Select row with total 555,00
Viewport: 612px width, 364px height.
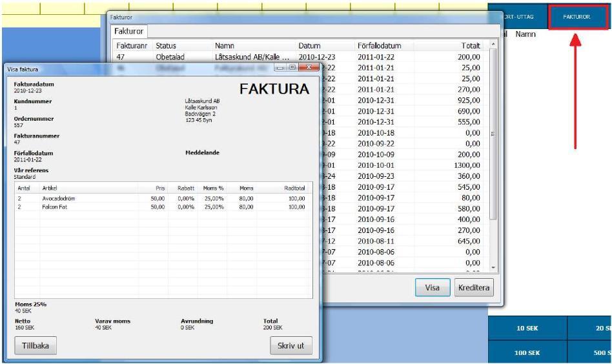403,122
